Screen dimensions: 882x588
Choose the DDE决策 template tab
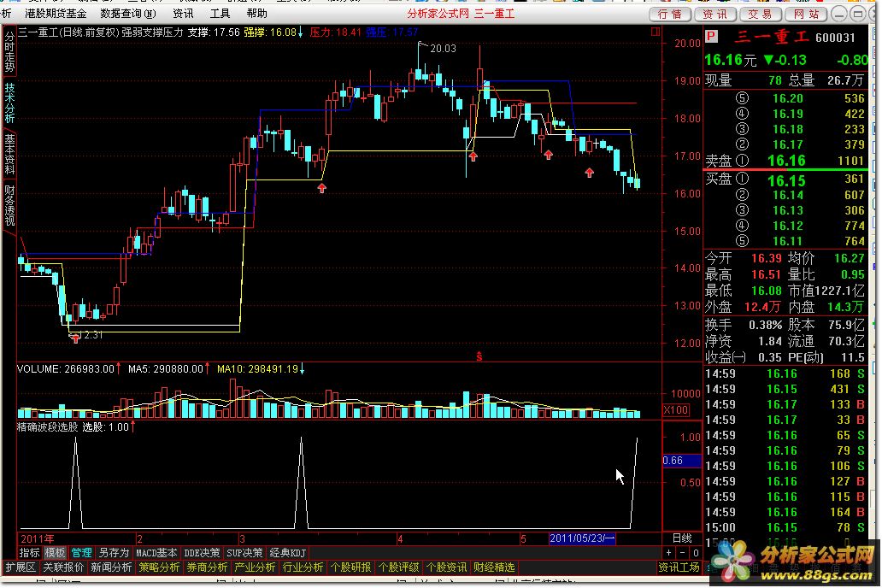click(x=202, y=553)
